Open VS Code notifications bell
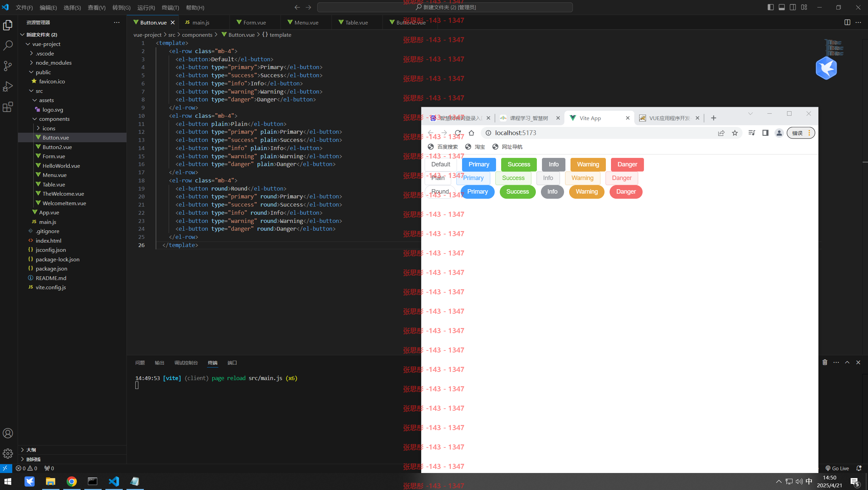 [859, 468]
